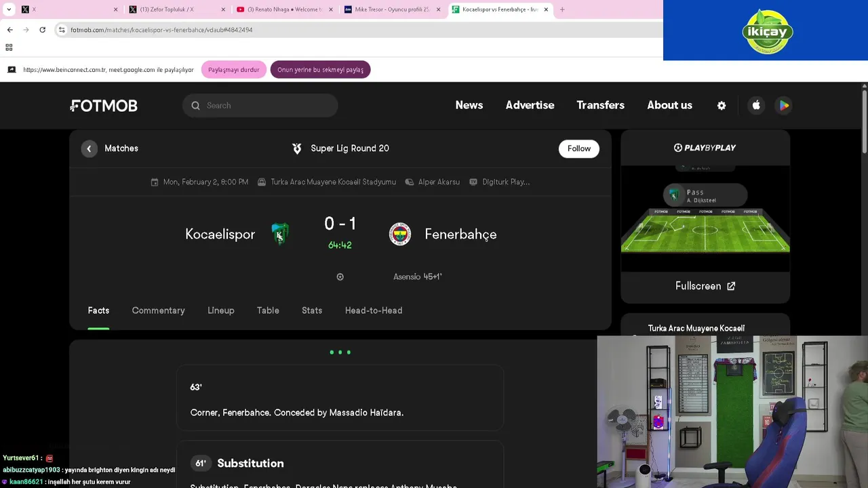Click the fotmob.com address bar URL

(x=161, y=30)
